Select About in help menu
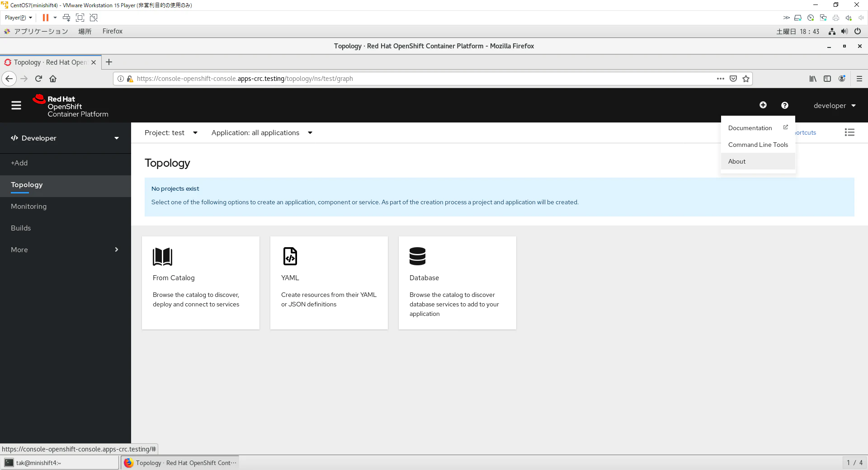 point(758,161)
